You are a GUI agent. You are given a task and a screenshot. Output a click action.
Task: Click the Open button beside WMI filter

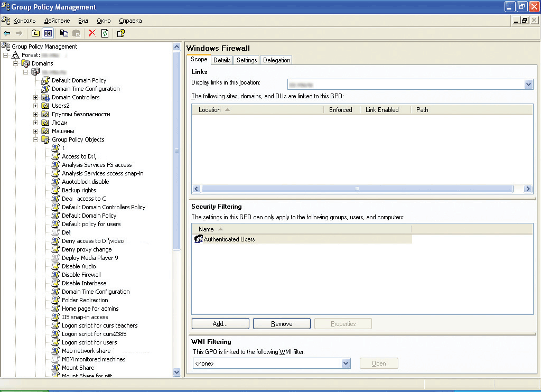coord(379,363)
